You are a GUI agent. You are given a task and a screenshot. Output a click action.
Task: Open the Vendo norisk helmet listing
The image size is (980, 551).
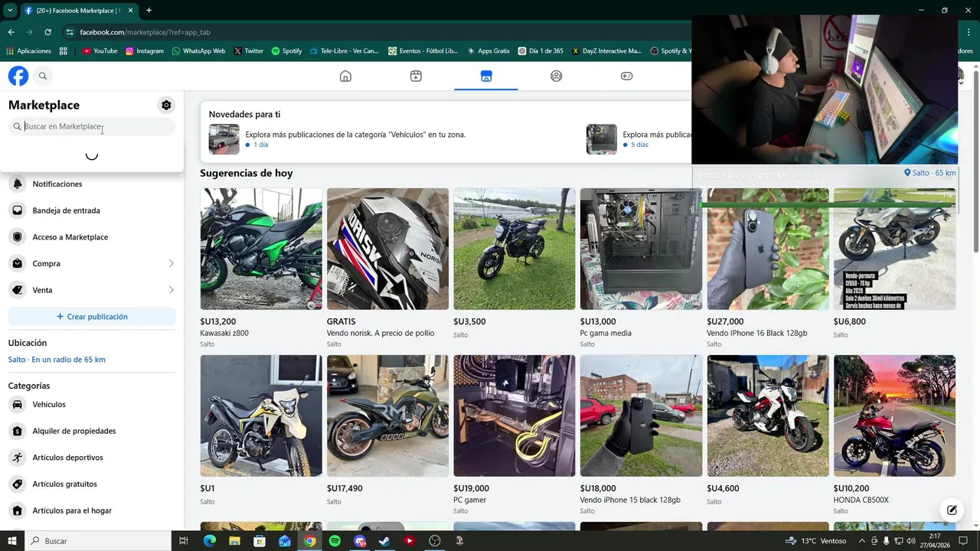[387, 249]
